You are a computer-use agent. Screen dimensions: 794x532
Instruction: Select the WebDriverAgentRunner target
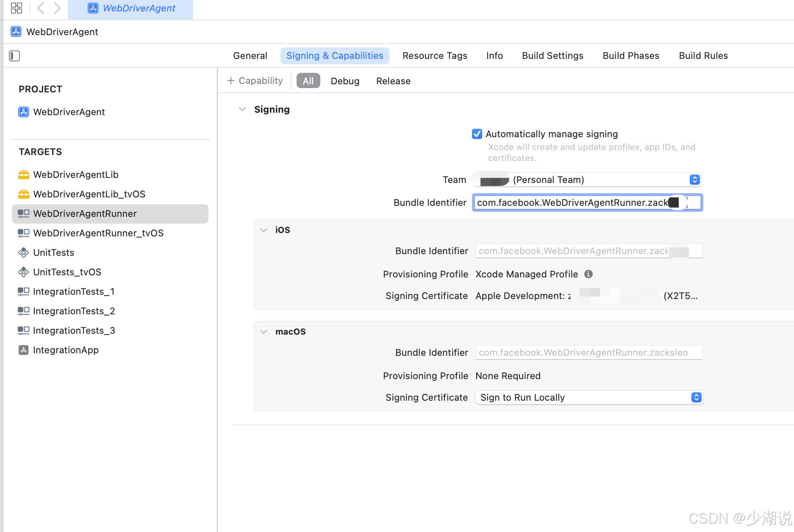pyautogui.click(x=110, y=213)
